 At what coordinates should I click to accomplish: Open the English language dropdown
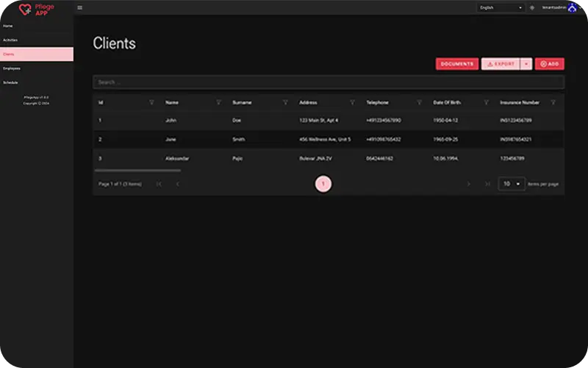coord(501,7)
